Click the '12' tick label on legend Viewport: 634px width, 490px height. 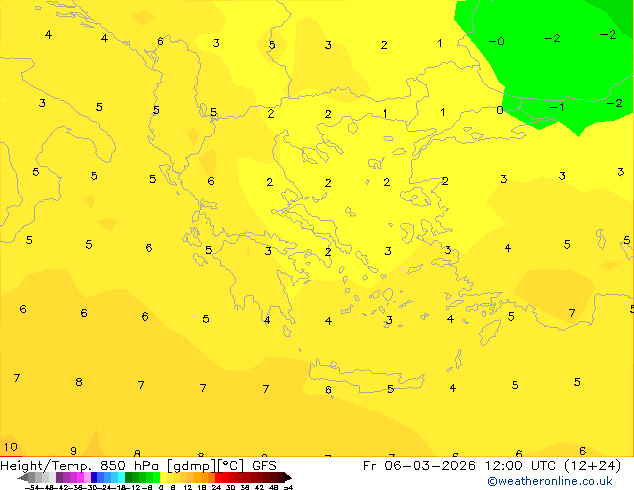click(187, 487)
